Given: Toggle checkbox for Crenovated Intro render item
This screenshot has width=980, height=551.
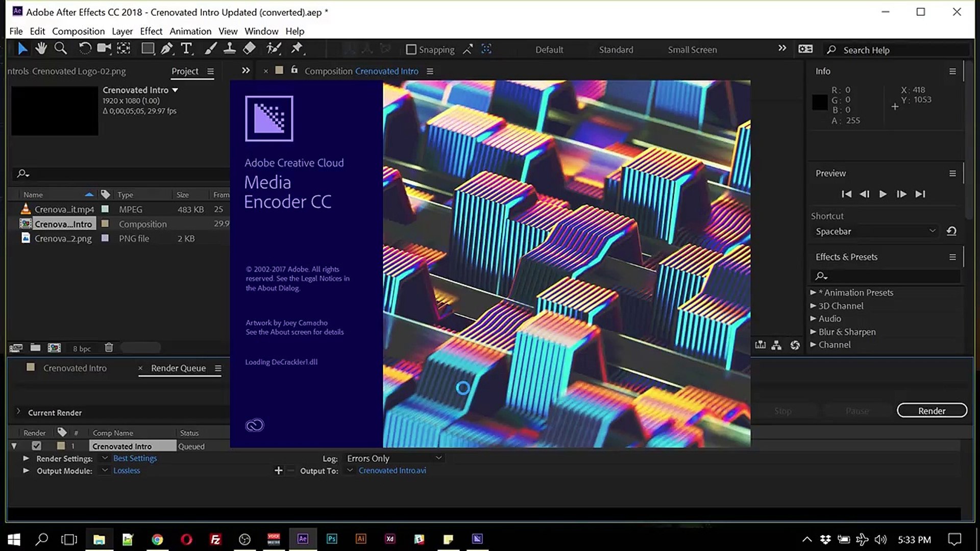Looking at the screenshot, I should coord(36,445).
